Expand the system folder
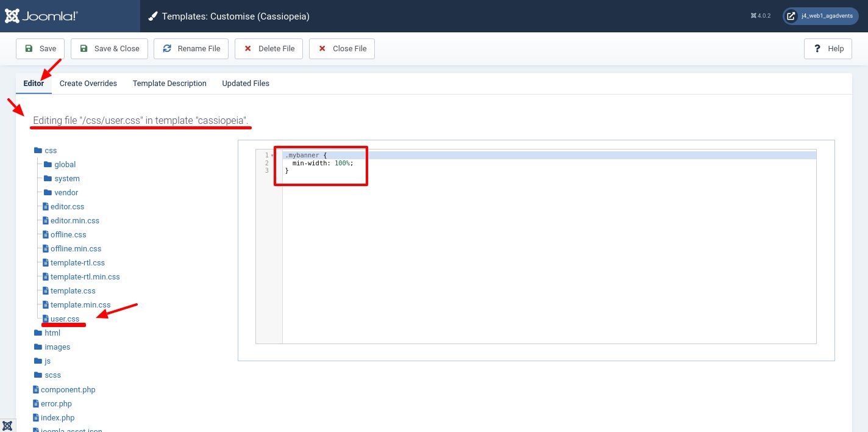Image resolution: width=868 pixels, height=432 pixels. [x=67, y=179]
